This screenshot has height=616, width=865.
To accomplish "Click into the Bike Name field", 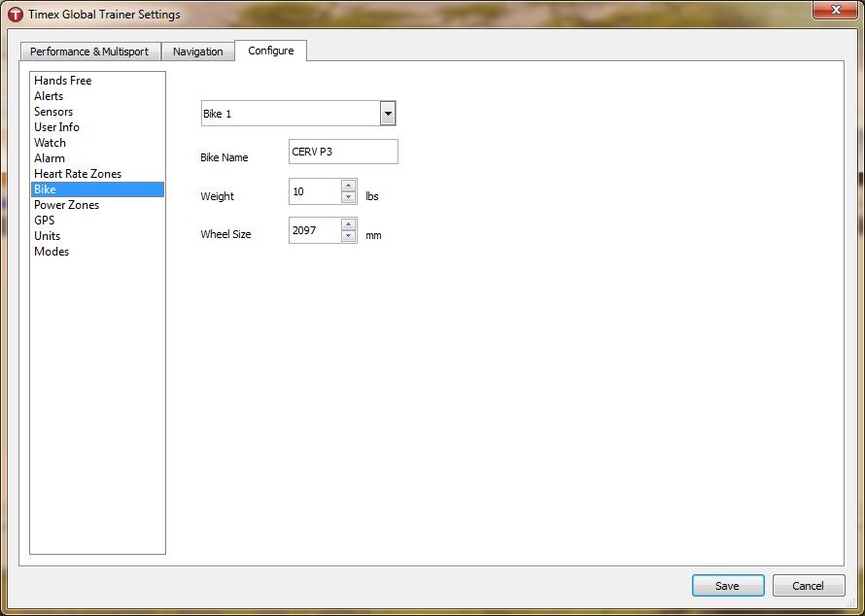I will 343,152.
